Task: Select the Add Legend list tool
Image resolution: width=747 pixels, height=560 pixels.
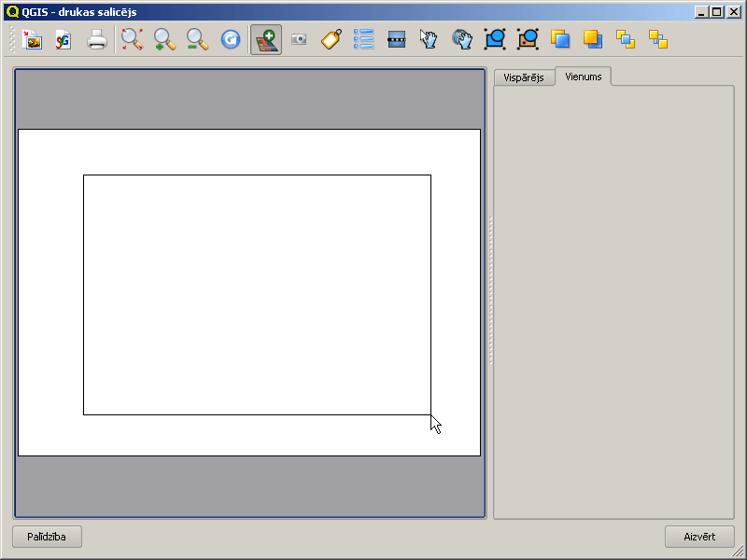Action: (364, 39)
